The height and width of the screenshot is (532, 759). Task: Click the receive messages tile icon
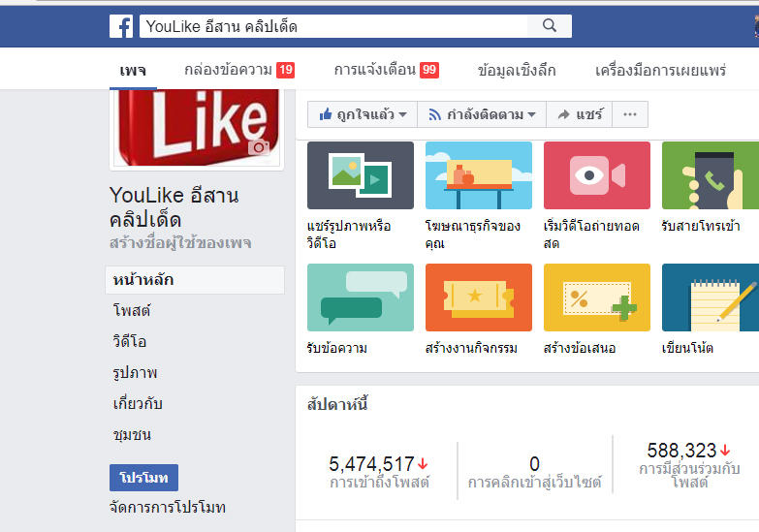[x=361, y=297]
